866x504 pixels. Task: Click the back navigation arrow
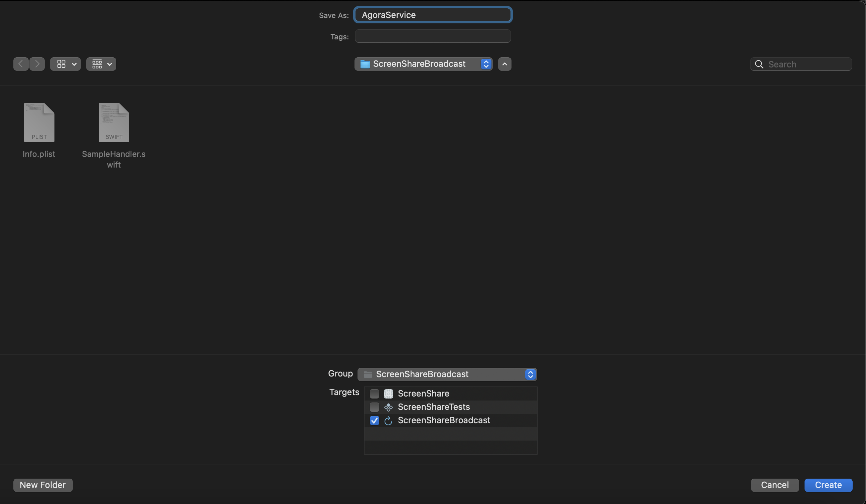click(x=21, y=64)
